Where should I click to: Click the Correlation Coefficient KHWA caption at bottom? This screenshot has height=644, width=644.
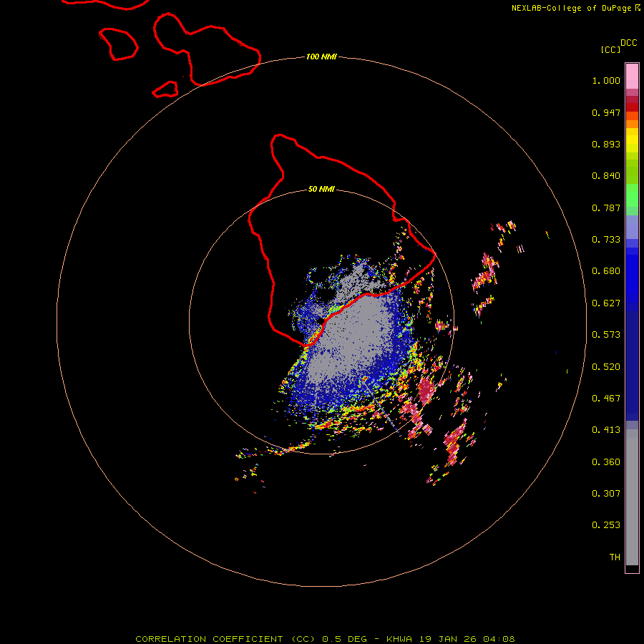[325, 639]
